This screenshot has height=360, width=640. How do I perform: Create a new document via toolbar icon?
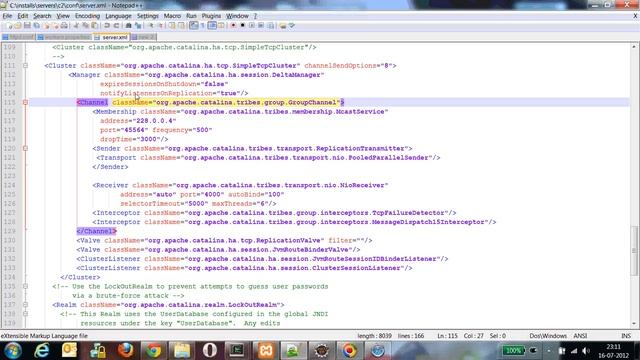pyautogui.click(x=9, y=25)
